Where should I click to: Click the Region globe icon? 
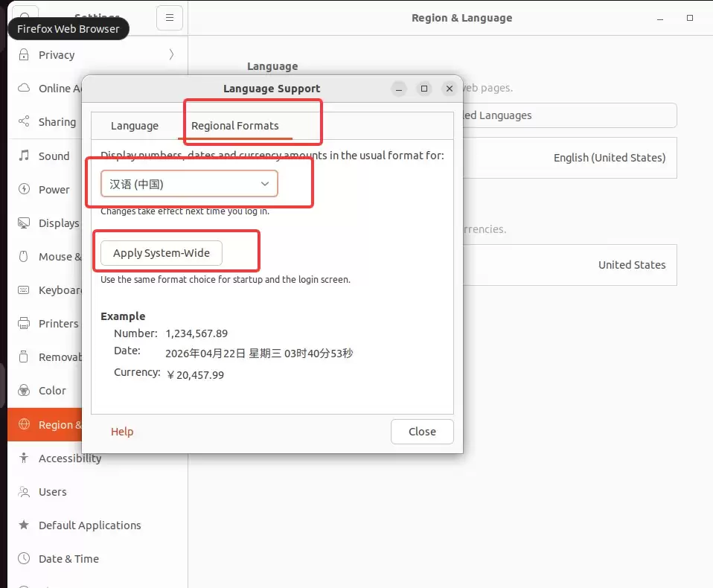click(x=24, y=424)
